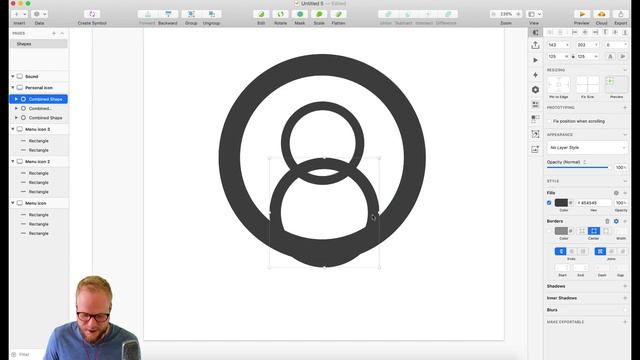
Task: Enable the Borders checkbox
Action: tap(549, 231)
